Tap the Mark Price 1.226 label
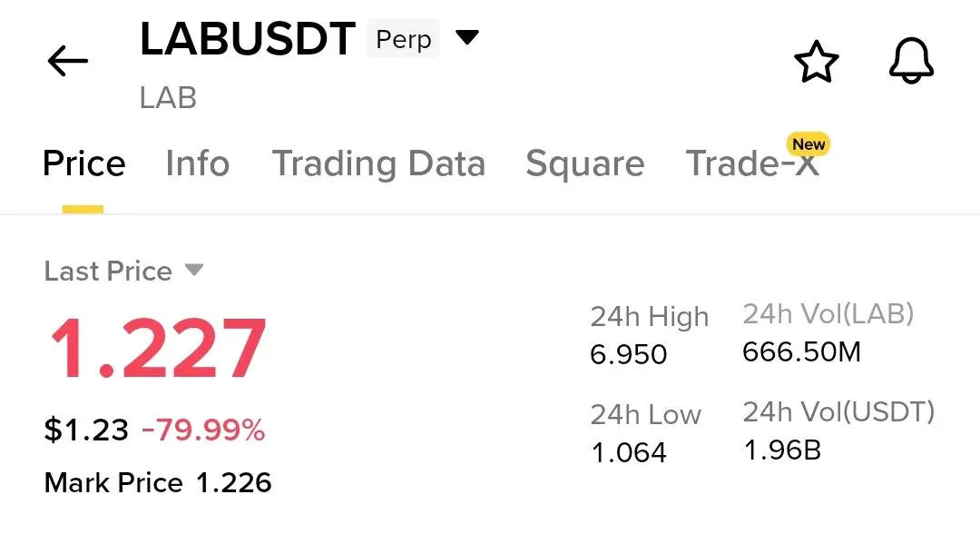This screenshot has width=980, height=534. tap(158, 483)
